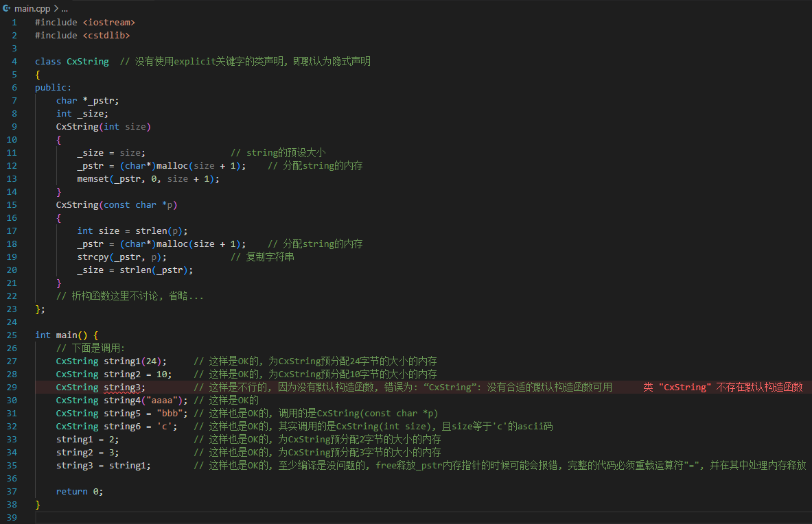This screenshot has height=524, width=812.
Task: Click the return 0 statement
Action: (80, 491)
